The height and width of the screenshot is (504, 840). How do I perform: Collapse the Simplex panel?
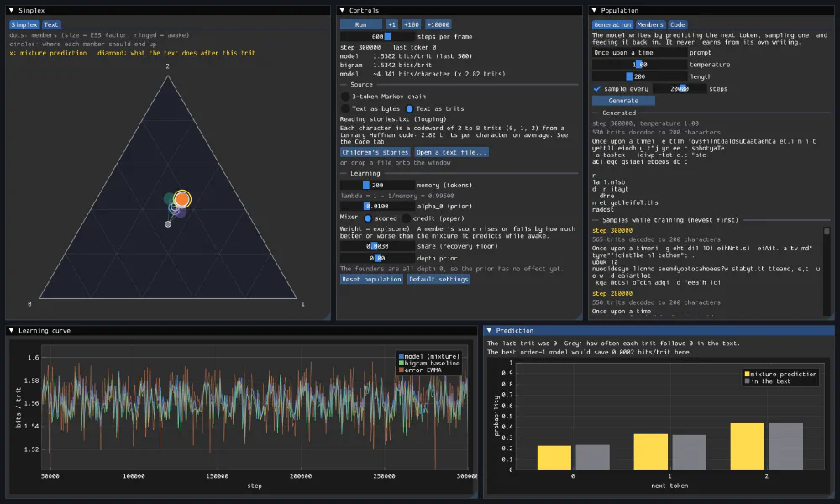click(11, 10)
